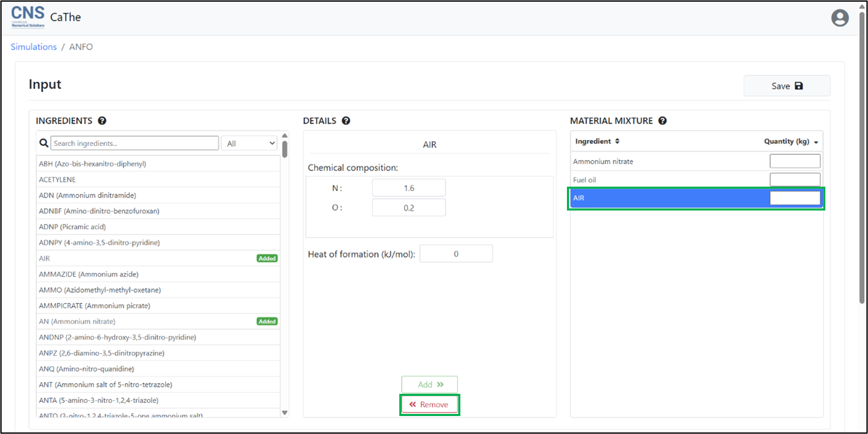
Task: Click the Add ingredient button
Action: coord(429,385)
